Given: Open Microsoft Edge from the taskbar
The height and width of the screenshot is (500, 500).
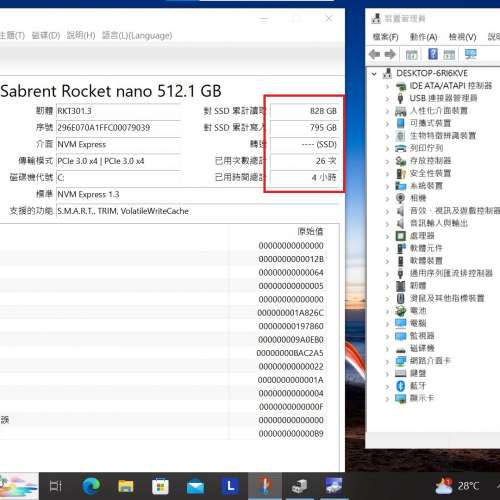Looking at the screenshot, I should pos(91,486).
